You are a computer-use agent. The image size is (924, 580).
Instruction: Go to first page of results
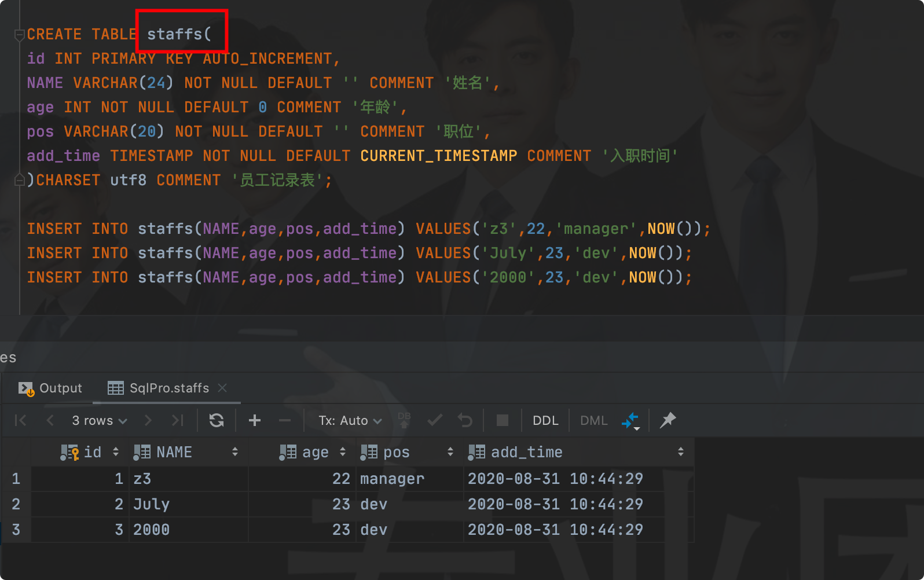pyautogui.click(x=20, y=420)
